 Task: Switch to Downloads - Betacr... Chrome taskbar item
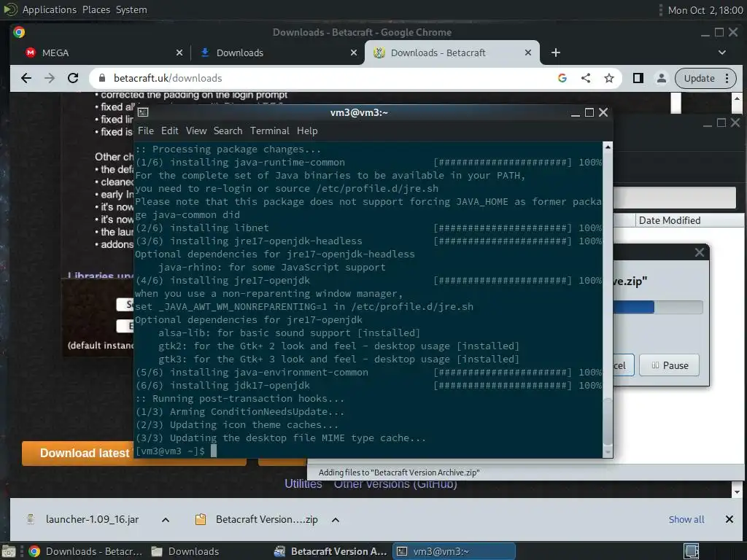pos(86,551)
